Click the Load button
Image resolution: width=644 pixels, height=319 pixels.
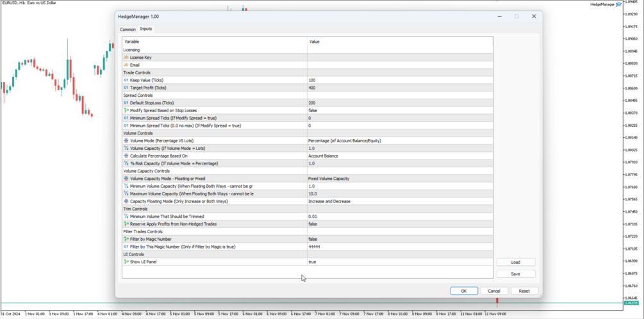click(516, 263)
